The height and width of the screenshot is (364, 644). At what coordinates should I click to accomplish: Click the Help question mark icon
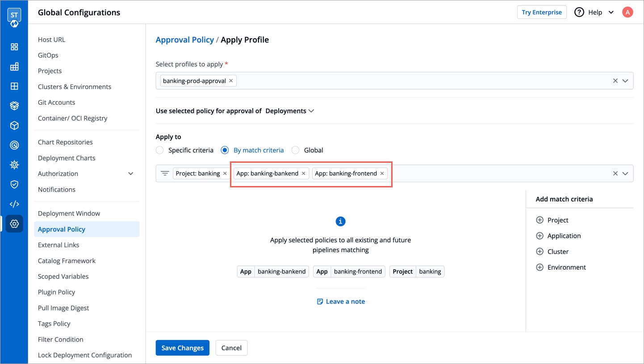579,12
